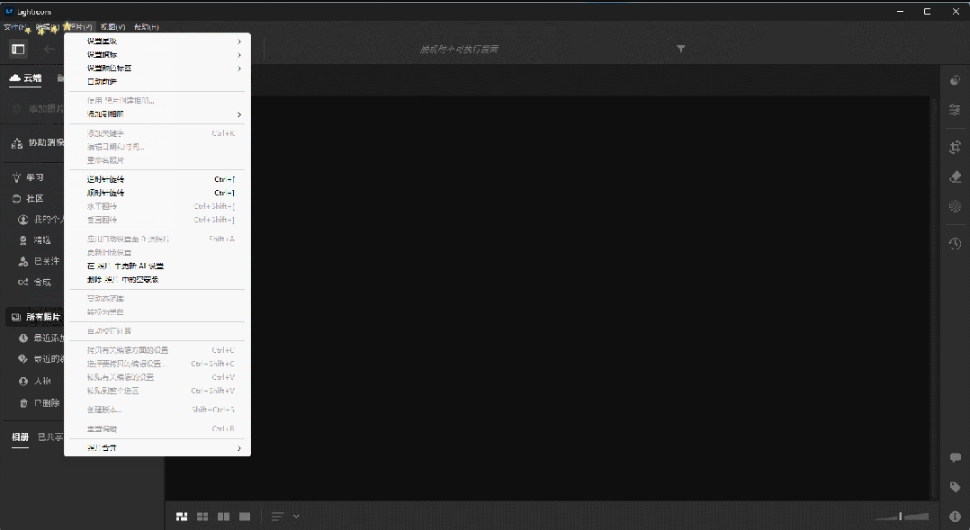Viewport: 970px width, 530px height.
Task: Open the comments bubble icon
Action: (955, 458)
